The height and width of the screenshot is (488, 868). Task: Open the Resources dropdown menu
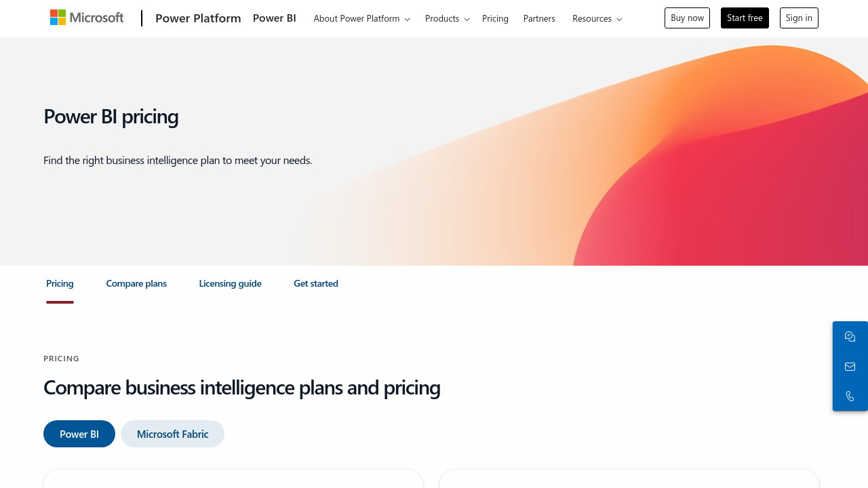point(597,18)
